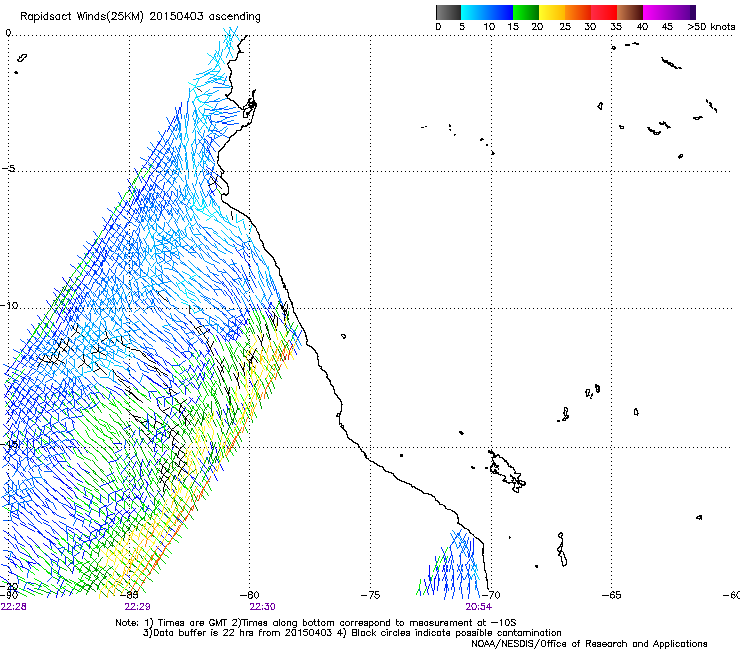Click the brown 35-40 knots legend swatch

(x=630, y=12)
